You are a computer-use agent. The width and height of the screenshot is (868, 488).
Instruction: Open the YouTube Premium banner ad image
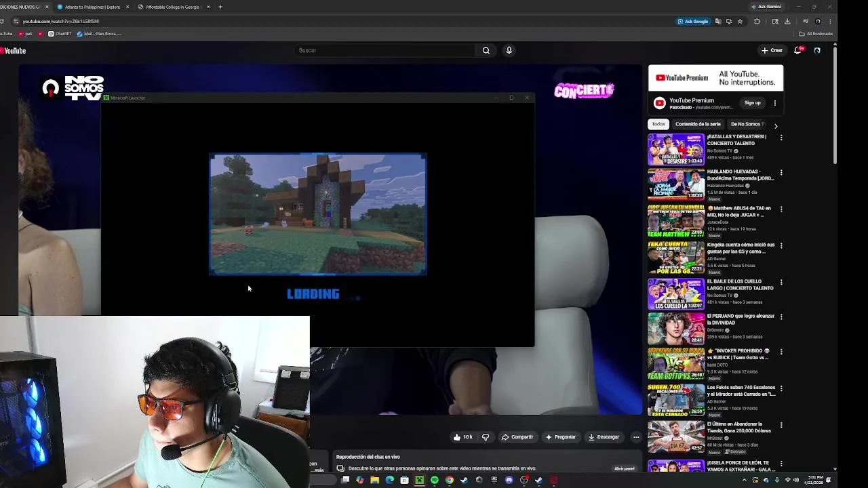715,78
